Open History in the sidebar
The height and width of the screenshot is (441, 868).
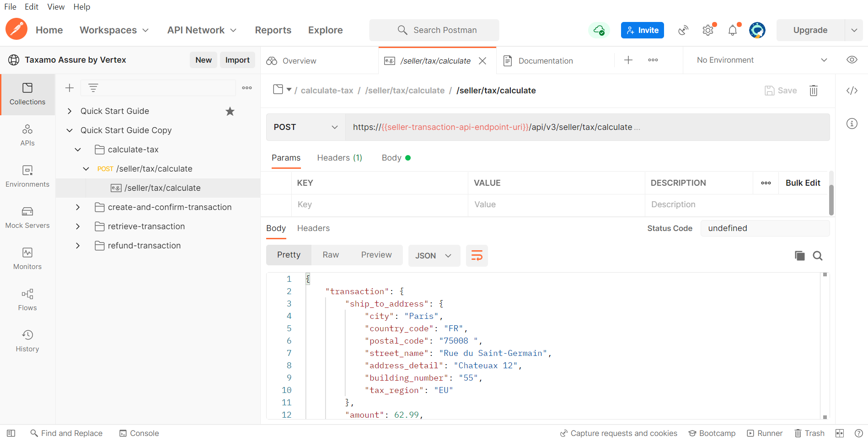click(27, 341)
